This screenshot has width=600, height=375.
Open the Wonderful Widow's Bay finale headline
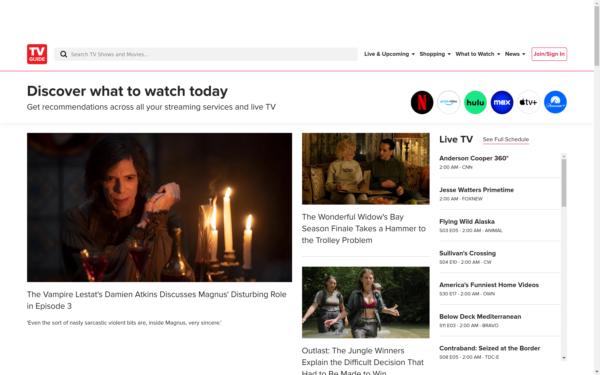pos(364,228)
